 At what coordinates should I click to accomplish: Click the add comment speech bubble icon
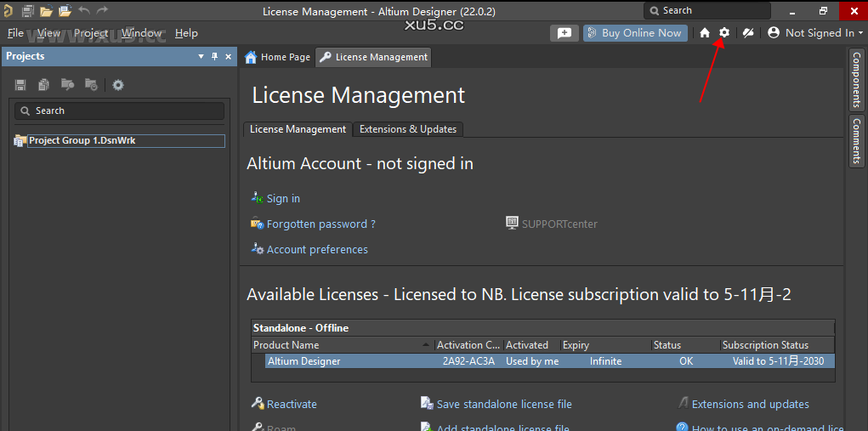[564, 32]
